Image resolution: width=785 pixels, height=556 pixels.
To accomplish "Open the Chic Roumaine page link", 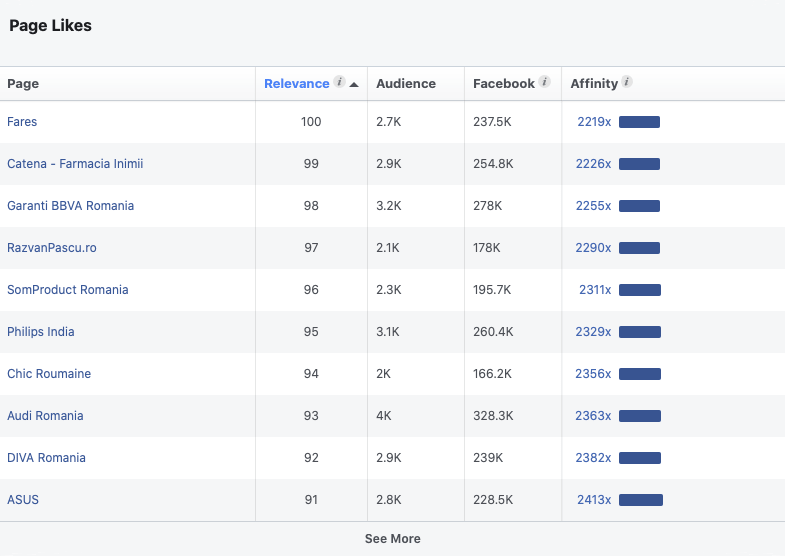I will (49, 374).
